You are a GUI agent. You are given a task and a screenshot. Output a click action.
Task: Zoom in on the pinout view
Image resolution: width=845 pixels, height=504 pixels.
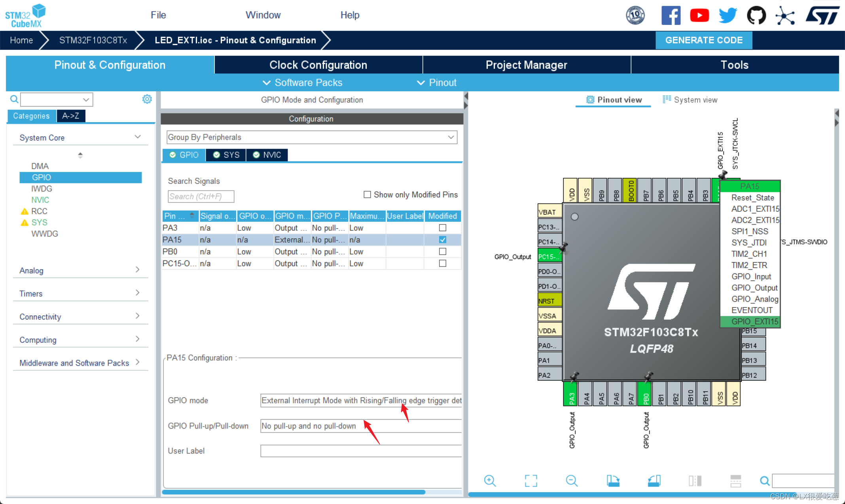pyautogui.click(x=490, y=481)
